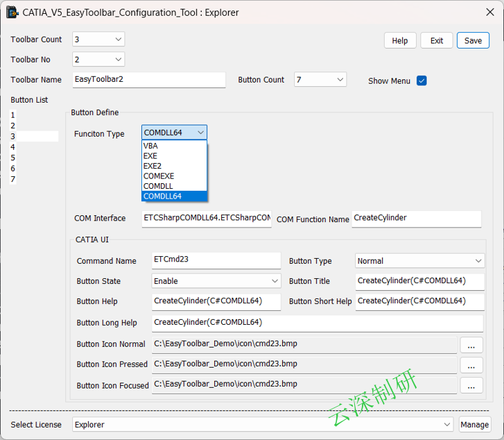This screenshot has height=440, width=504.
Task: Click the Command Name ETCmd23 field
Action: click(216, 260)
